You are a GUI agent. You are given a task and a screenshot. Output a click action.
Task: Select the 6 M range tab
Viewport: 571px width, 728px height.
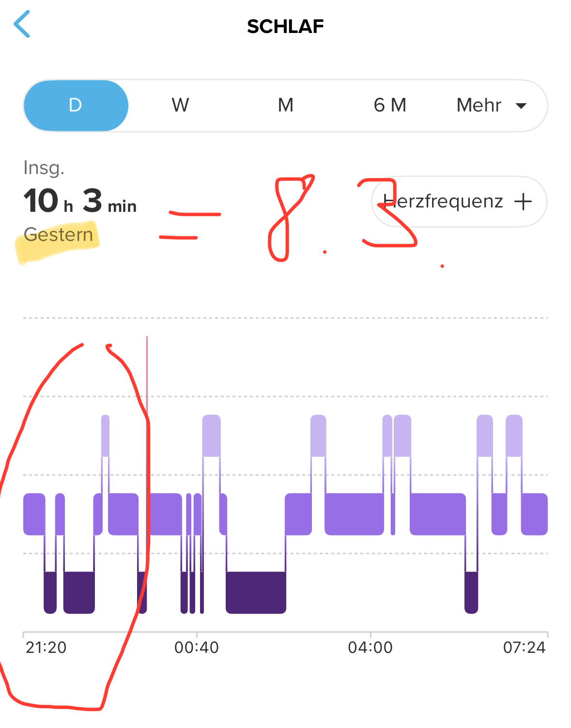tap(390, 105)
